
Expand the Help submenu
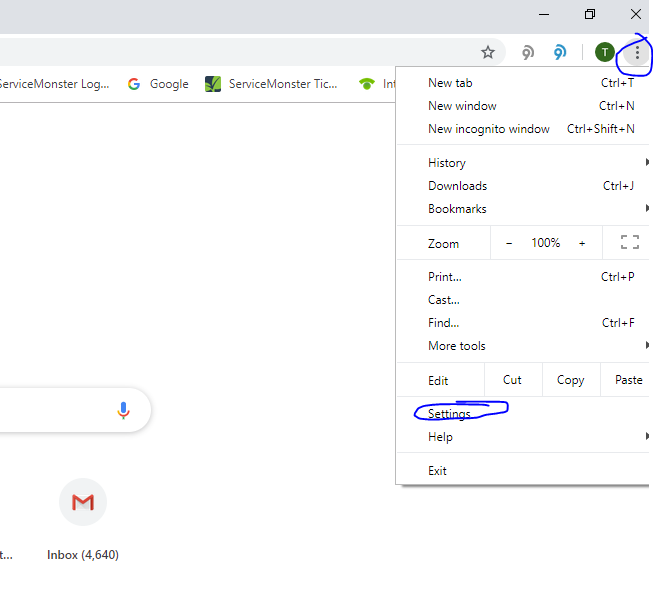[x=523, y=437]
